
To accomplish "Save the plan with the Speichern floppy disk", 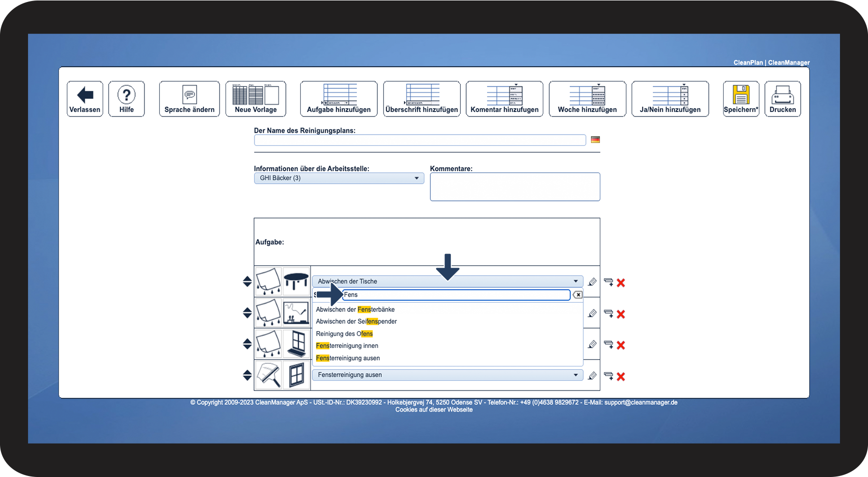I will pos(741,99).
